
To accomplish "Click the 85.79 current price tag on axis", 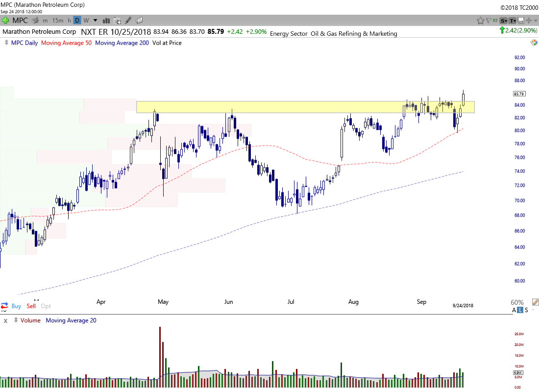I will coord(519,94).
